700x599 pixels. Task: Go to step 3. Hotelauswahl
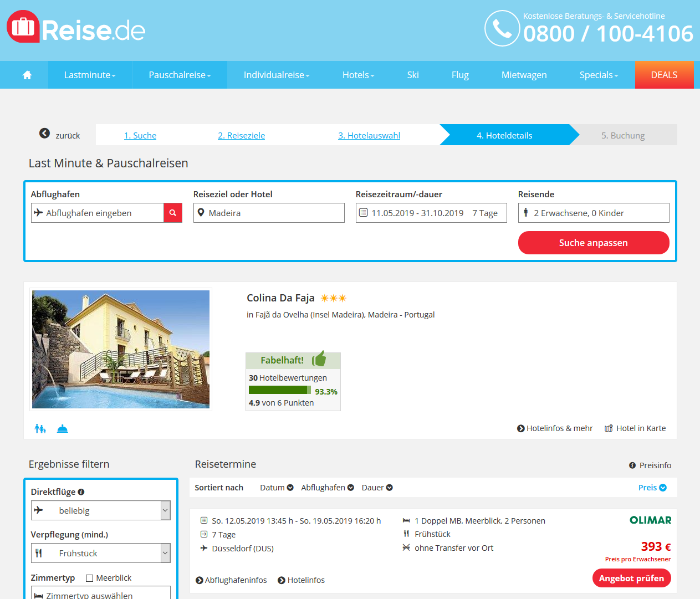(x=369, y=135)
